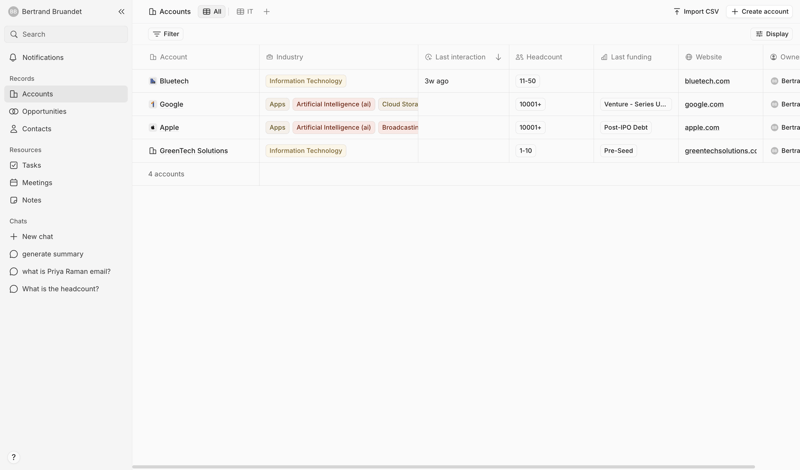
Task: Add a new view with plus icon
Action: [x=267, y=12]
